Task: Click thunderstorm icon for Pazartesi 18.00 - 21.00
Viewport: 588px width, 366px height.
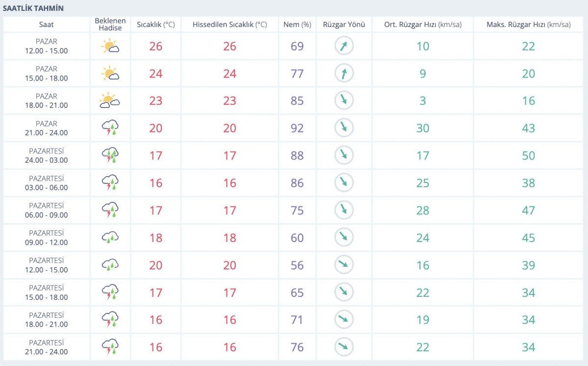Action: coord(110,320)
